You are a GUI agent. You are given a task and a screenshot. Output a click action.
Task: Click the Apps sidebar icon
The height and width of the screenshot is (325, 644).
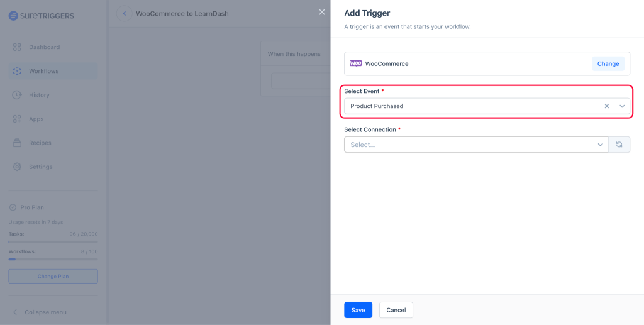17,119
